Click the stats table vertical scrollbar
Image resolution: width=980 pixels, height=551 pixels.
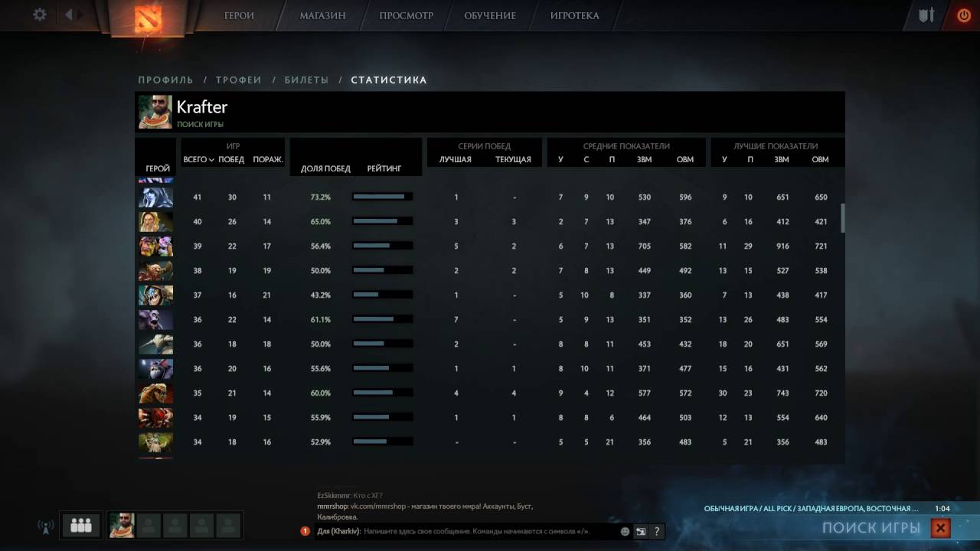click(x=843, y=218)
